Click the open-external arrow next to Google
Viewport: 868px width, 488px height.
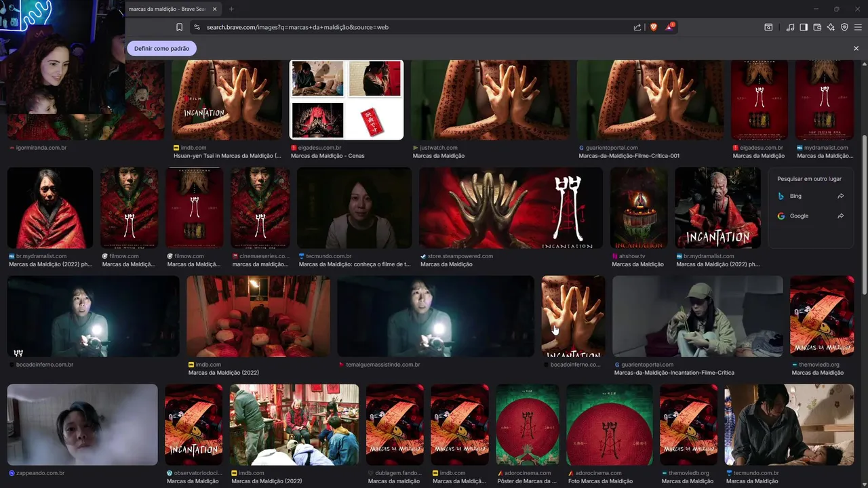841,216
